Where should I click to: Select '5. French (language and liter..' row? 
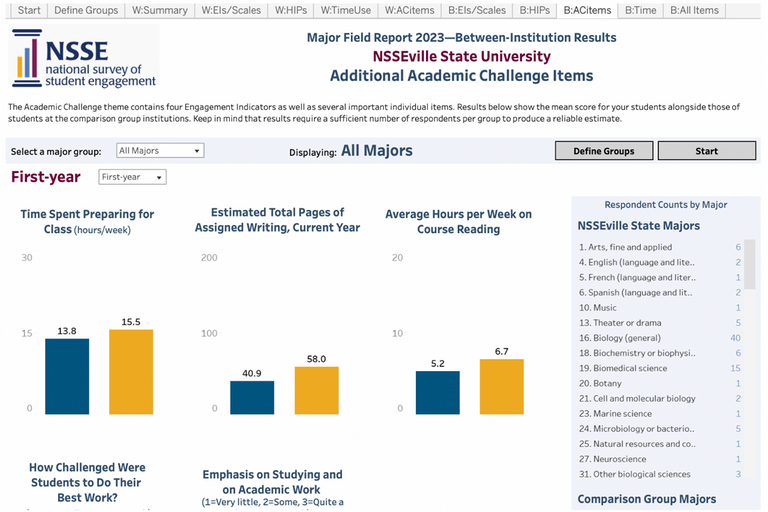coord(659,277)
